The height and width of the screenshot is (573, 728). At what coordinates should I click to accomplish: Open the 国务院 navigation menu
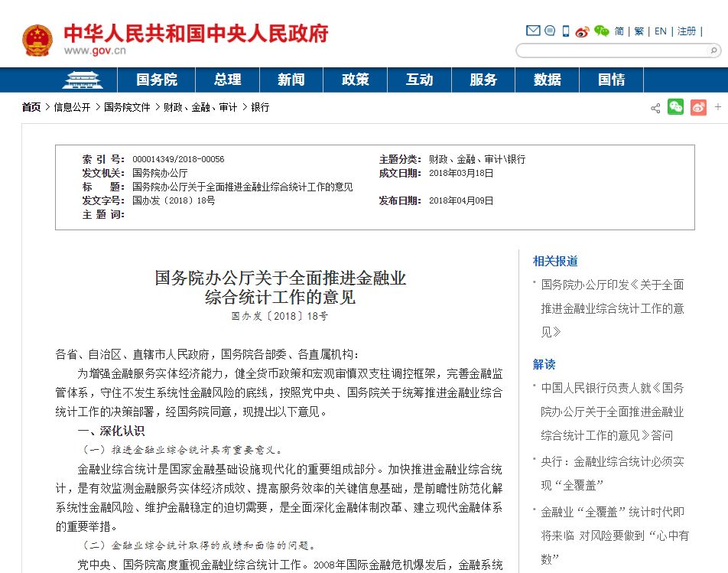click(157, 80)
